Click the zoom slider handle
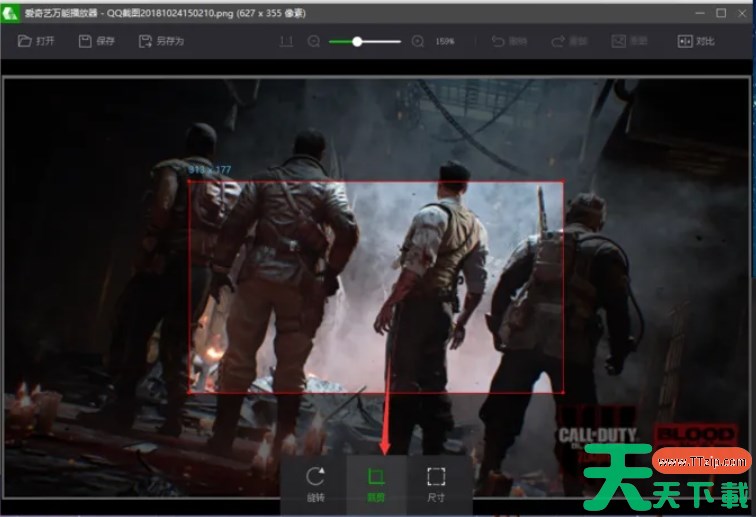756x517 pixels. click(357, 42)
